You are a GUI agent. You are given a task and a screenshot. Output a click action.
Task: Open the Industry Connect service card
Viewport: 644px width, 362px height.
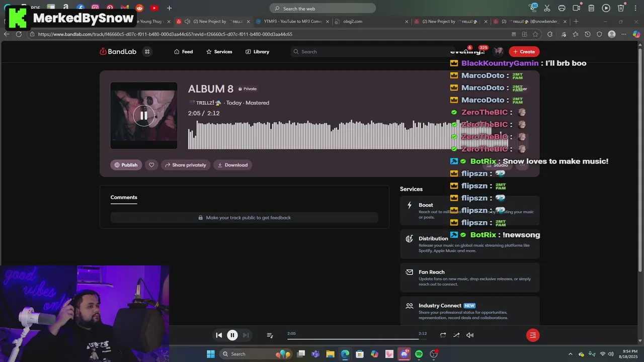point(470,311)
